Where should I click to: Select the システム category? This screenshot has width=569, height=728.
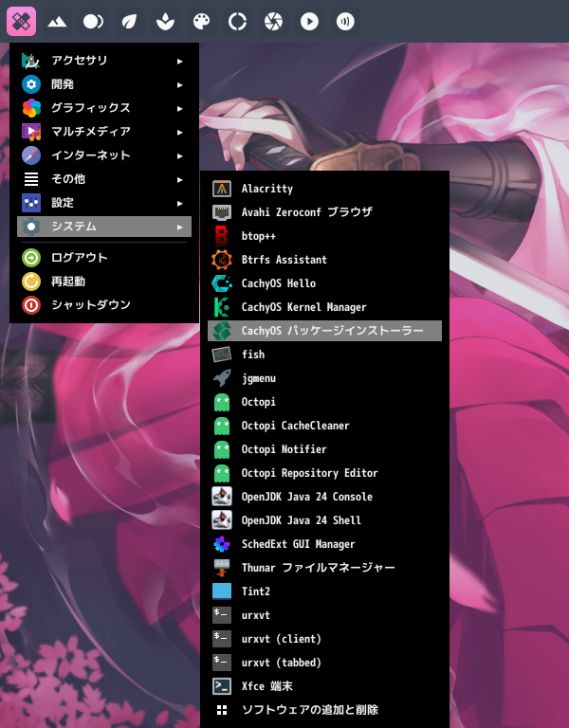tap(104, 227)
